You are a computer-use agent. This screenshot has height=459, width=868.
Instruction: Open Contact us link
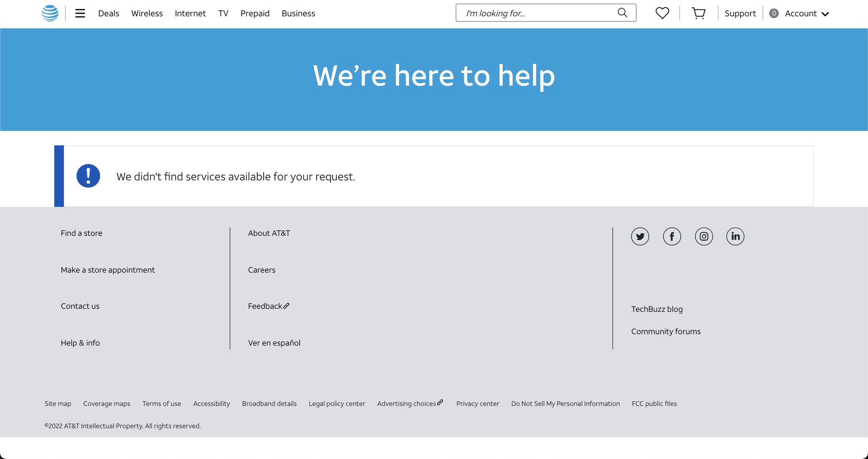(x=80, y=306)
